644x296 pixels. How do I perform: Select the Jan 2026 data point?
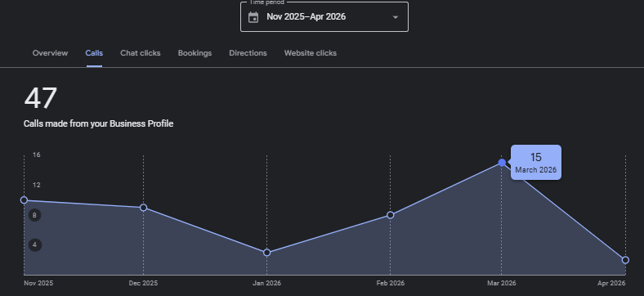pos(267,253)
